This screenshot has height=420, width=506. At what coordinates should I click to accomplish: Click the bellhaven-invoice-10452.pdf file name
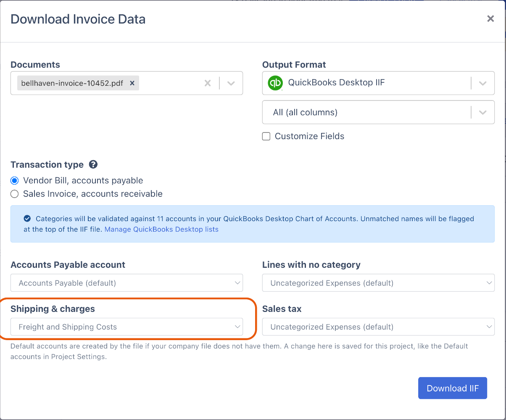(x=72, y=83)
